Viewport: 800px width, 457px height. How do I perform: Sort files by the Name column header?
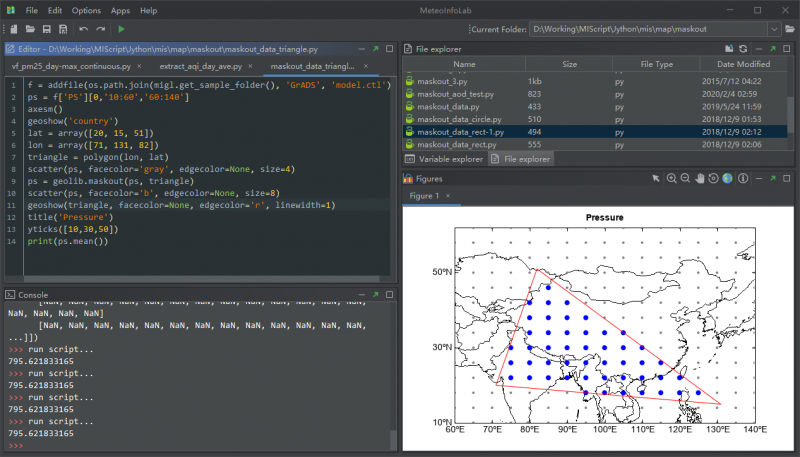point(464,65)
